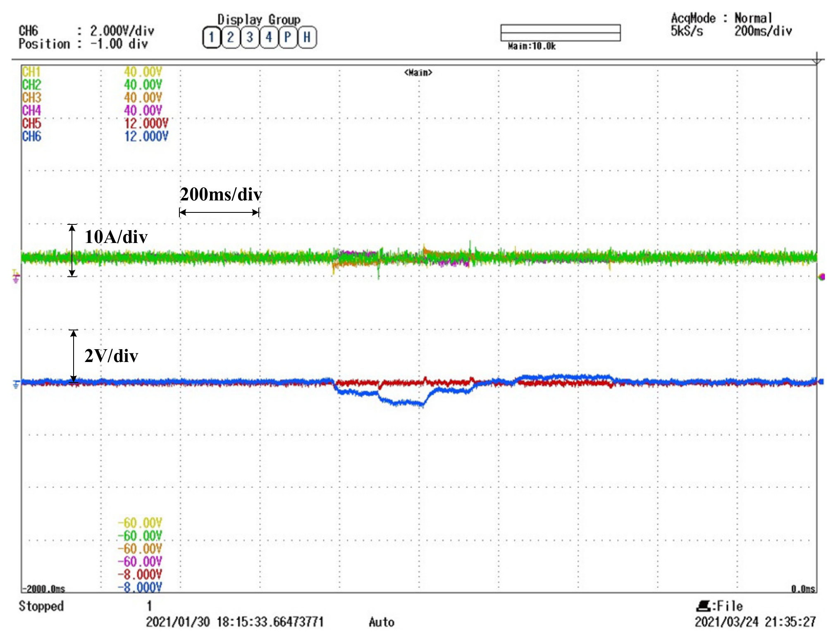Click the Main:10.0k record length bar
This screenshot has height=643, width=840.
(x=560, y=33)
